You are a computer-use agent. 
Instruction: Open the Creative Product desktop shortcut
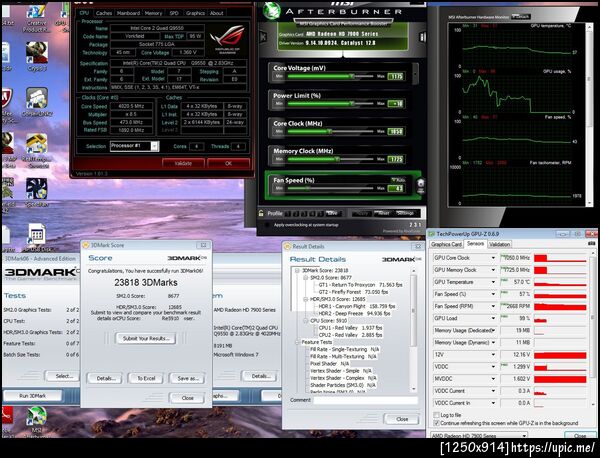pyautogui.click(x=36, y=16)
